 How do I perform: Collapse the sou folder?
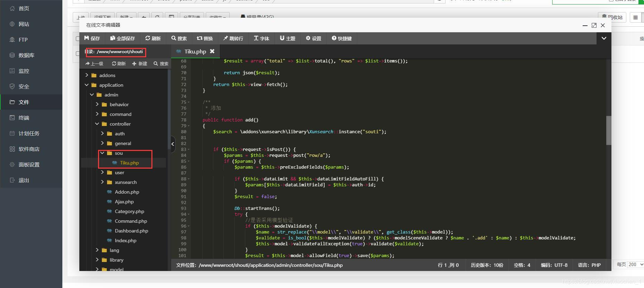tap(102, 153)
